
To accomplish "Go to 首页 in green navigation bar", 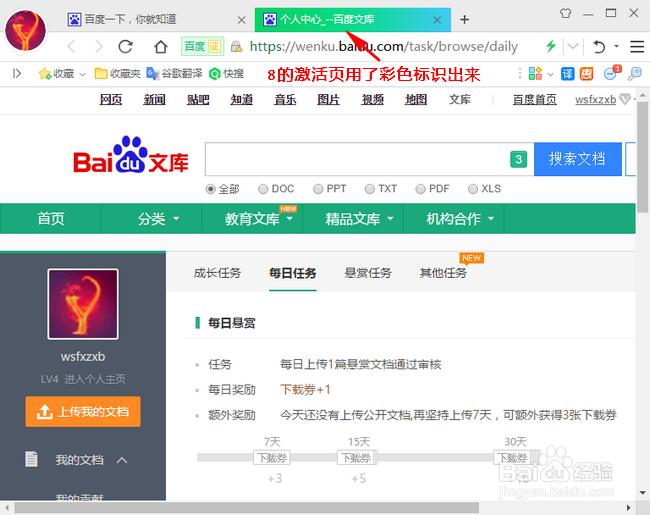I will pos(51,219).
